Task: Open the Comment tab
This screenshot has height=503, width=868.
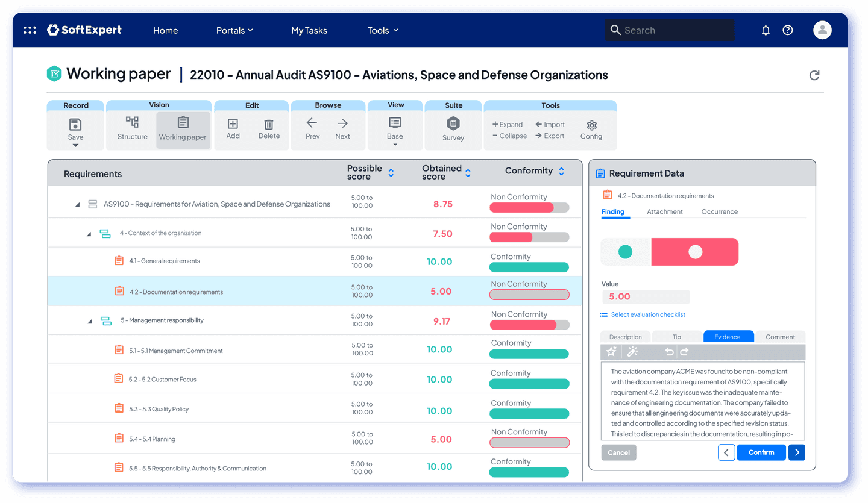Action: pyautogui.click(x=780, y=337)
